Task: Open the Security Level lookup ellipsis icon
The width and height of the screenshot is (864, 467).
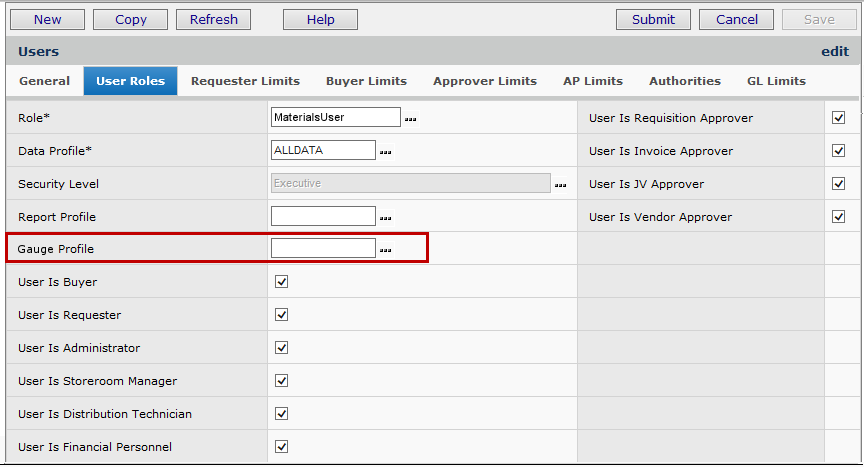Action: click(560, 185)
